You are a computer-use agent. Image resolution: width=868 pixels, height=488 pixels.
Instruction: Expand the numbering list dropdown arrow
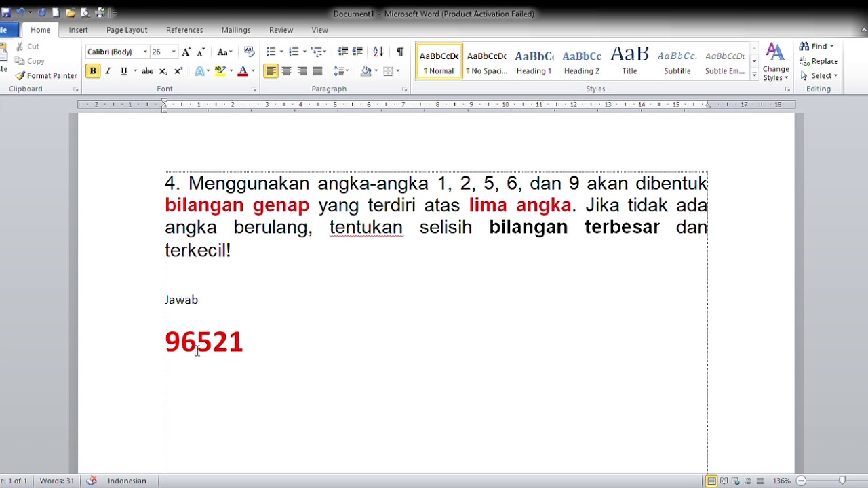(304, 52)
